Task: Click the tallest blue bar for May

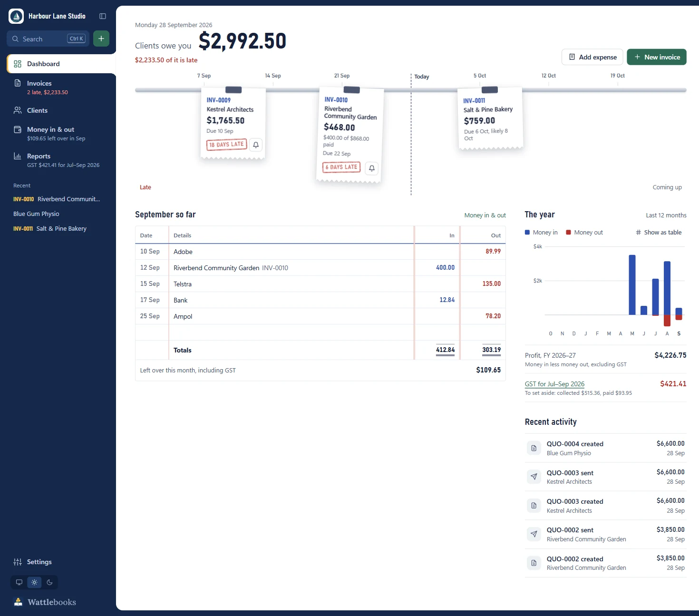Action: [632, 285]
